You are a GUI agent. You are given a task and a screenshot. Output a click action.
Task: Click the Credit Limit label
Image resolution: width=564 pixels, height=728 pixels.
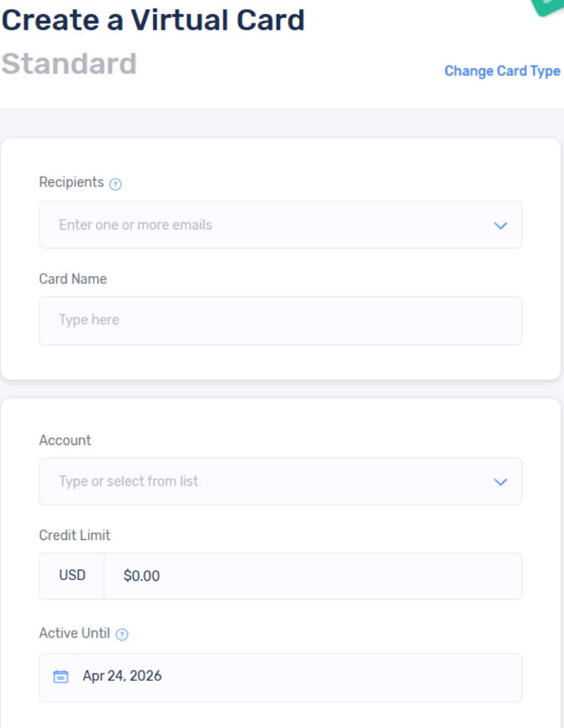coord(75,535)
